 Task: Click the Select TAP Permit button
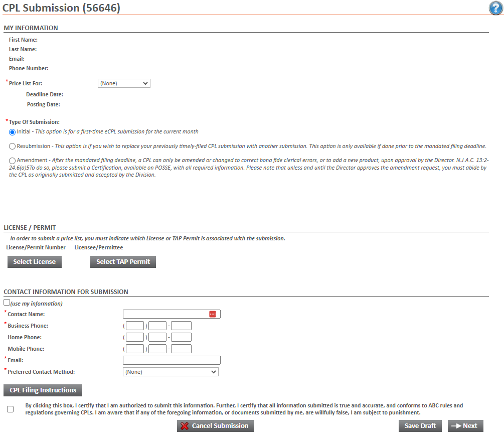pos(123,262)
